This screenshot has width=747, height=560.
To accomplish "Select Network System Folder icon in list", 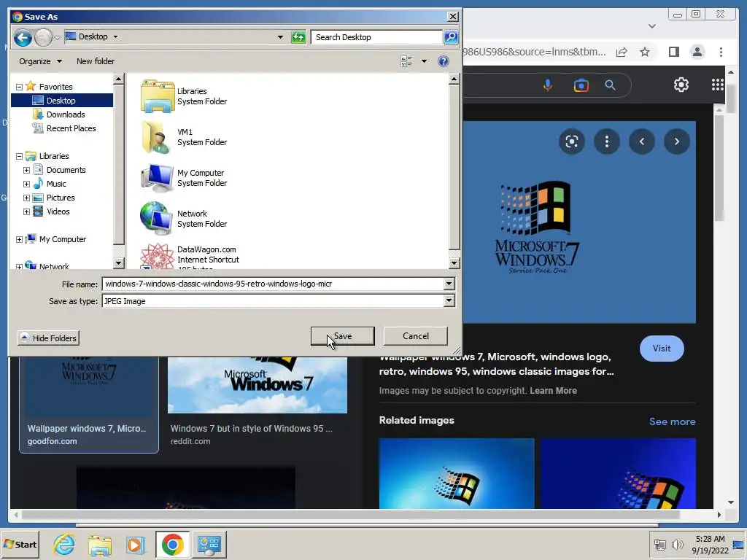I will [158, 219].
